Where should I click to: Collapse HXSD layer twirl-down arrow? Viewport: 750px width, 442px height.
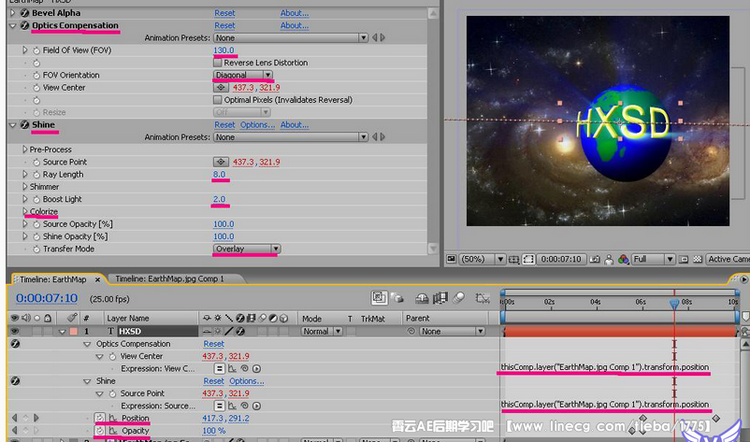click(62, 332)
